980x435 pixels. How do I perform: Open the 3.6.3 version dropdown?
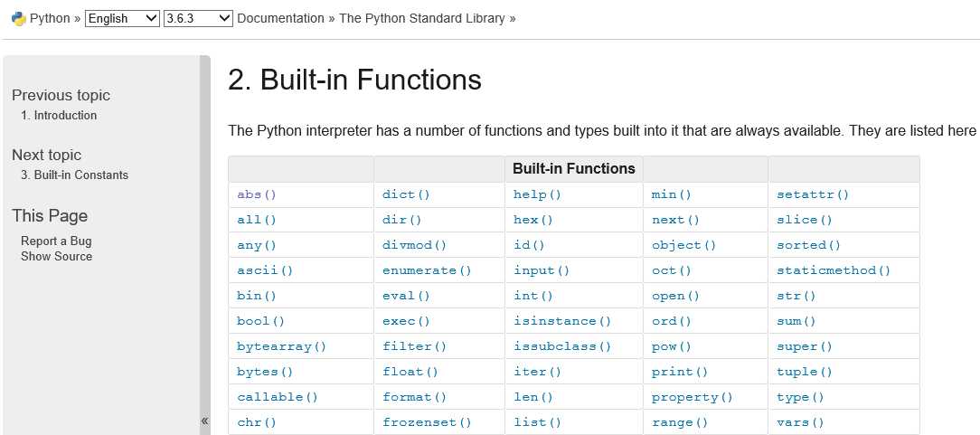click(x=198, y=19)
